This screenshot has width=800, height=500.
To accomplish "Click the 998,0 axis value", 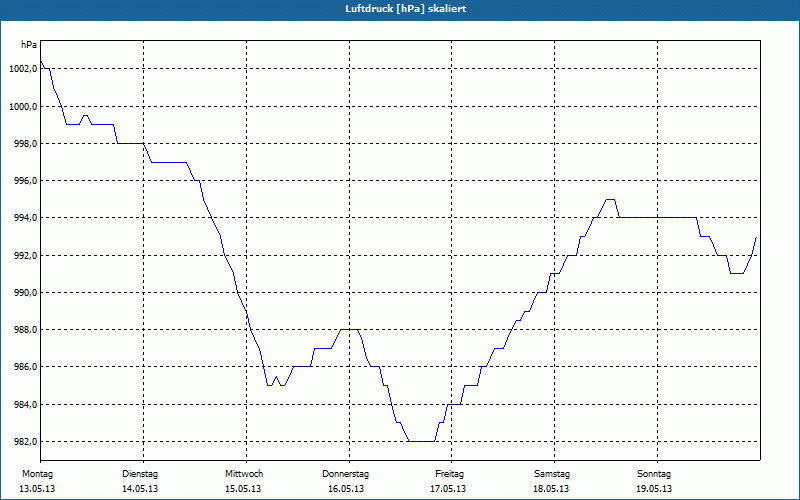I will [25, 144].
